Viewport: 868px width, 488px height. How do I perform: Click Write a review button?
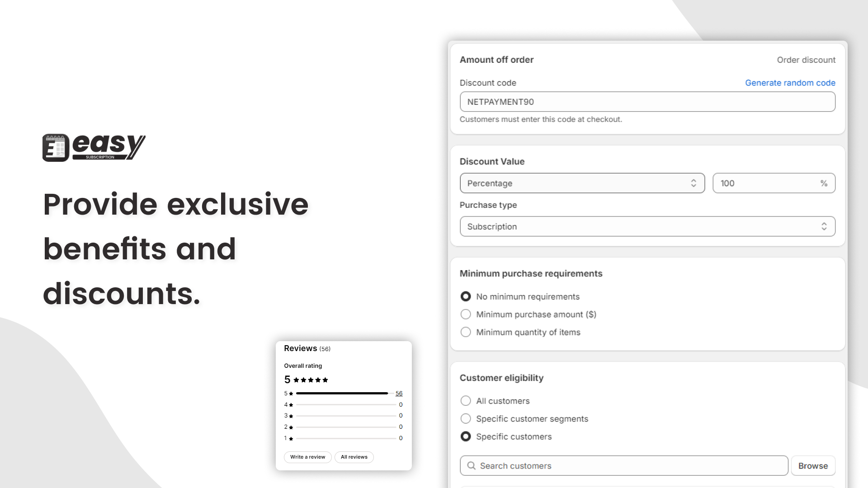(307, 457)
